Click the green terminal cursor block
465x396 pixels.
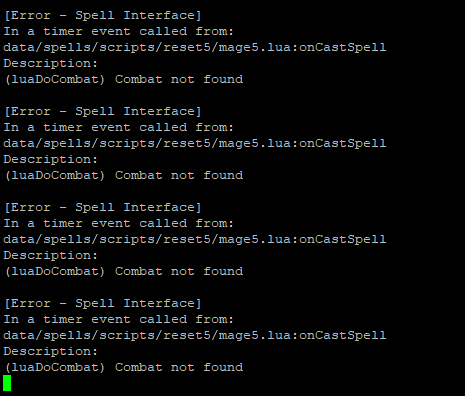7,383
